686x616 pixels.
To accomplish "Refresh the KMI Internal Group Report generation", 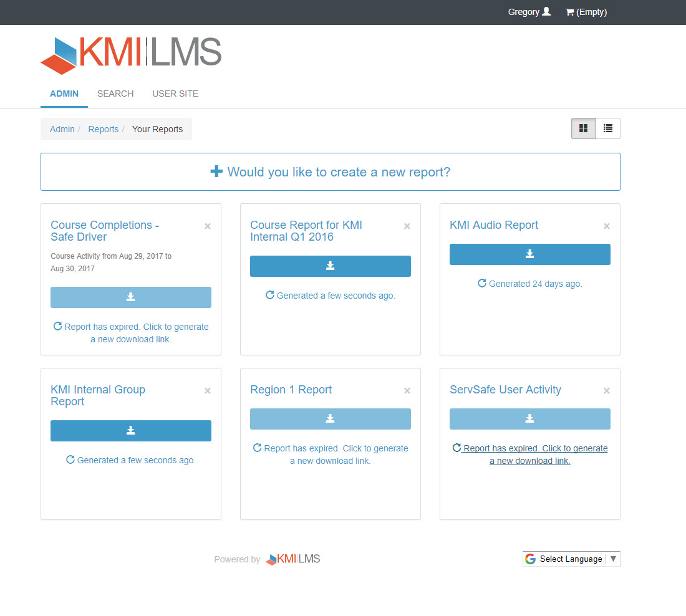I will click(131, 460).
